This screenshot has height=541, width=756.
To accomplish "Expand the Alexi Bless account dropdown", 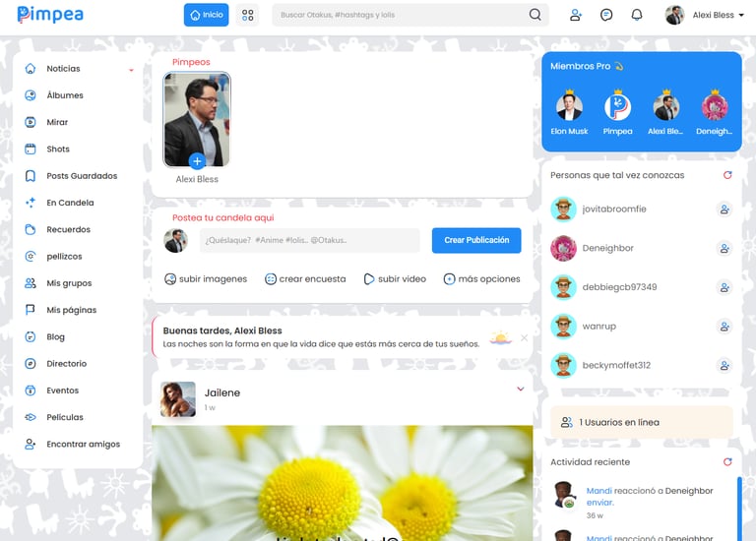I will 705,15.
